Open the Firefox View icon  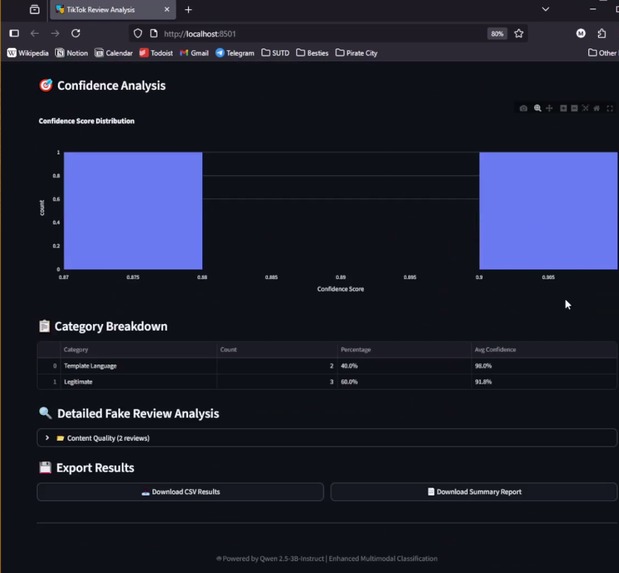click(x=35, y=9)
